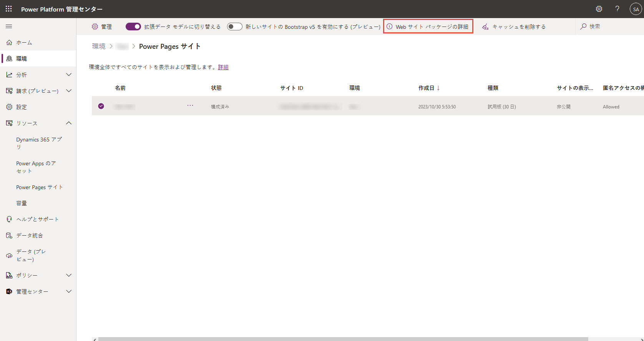Click the purge cache broom icon
The image size is (644, 341).
click(486, 27)
